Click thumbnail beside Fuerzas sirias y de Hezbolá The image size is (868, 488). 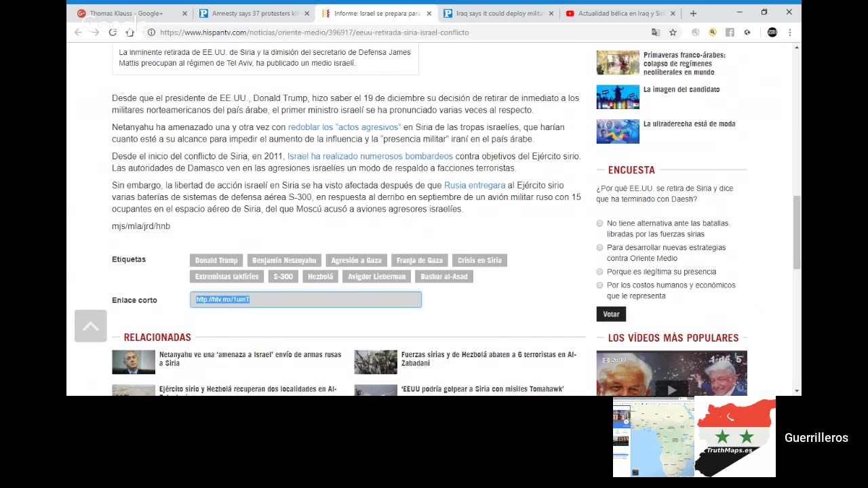376,362
